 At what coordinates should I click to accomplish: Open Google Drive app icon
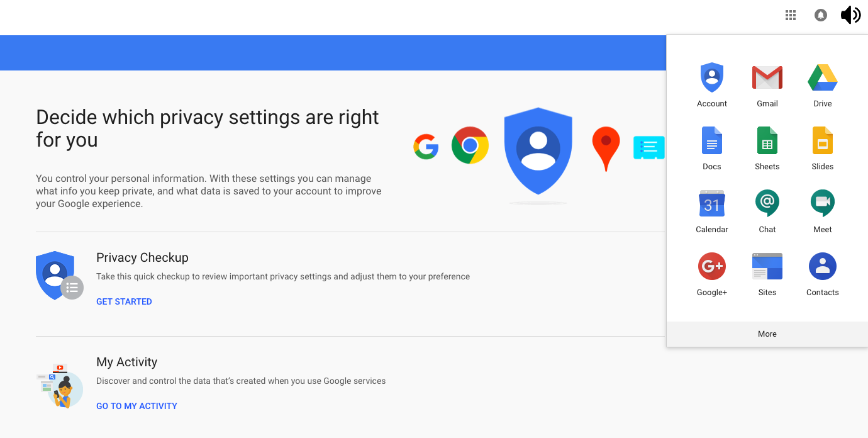pos(823,85)
